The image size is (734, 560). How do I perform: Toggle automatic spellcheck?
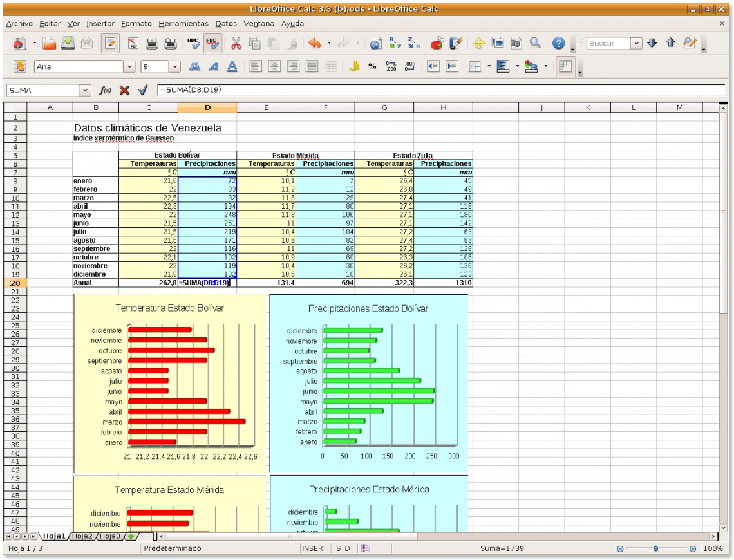coord(213,43)
